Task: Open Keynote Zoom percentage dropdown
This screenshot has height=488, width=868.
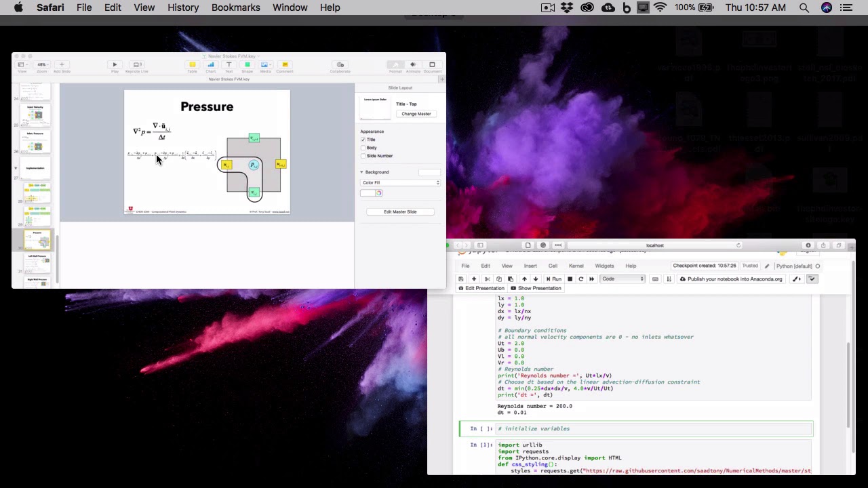Action: tap(42, 65)
